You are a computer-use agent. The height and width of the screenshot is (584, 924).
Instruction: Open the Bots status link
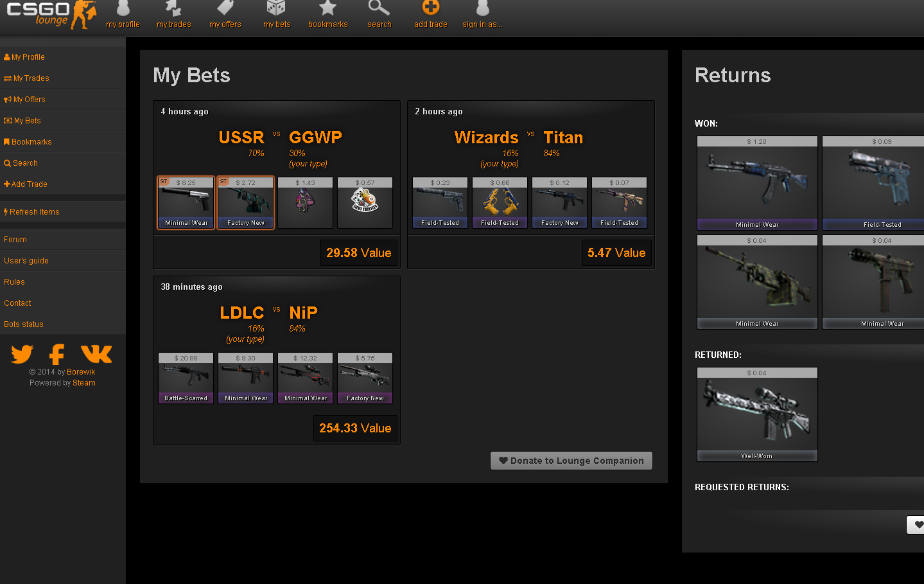(x=63, y=324)
